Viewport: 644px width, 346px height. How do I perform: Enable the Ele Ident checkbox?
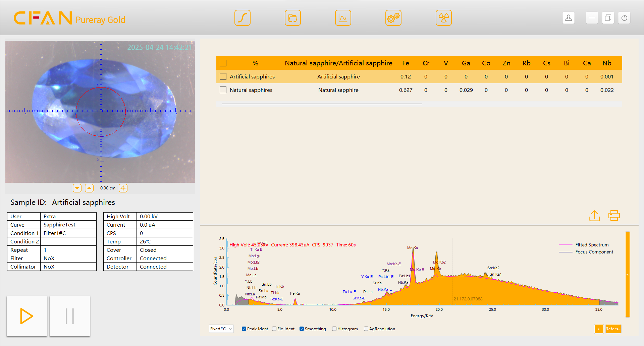274,329
